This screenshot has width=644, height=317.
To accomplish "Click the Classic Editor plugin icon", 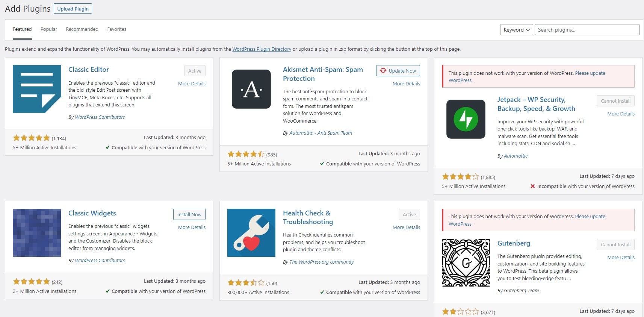I will point(37,89).
